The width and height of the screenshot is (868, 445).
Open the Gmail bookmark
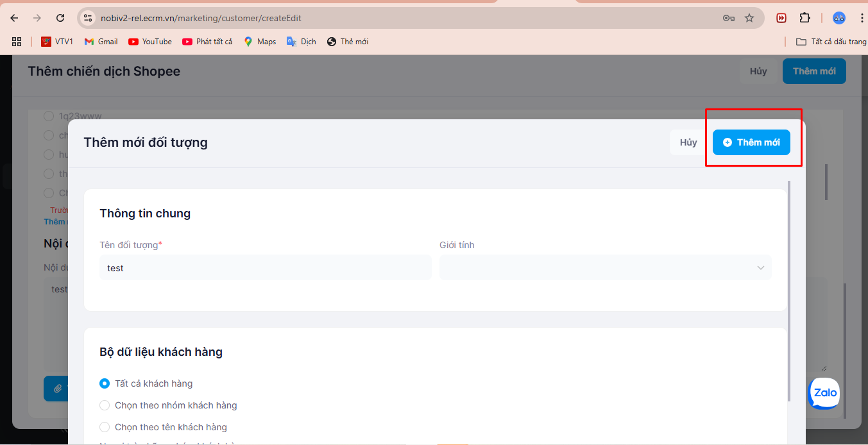click(x=101, y=42)
